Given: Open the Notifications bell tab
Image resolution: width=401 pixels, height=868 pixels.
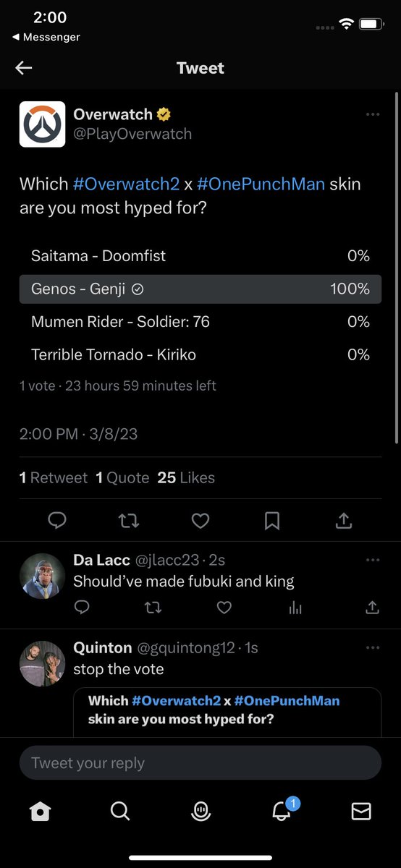Looking at the screenshot, I should 282,810.
